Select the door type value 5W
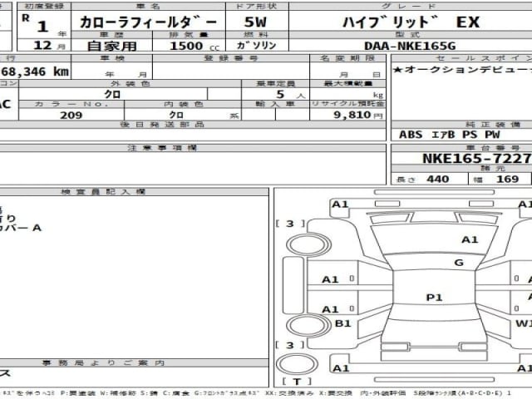 255,22
